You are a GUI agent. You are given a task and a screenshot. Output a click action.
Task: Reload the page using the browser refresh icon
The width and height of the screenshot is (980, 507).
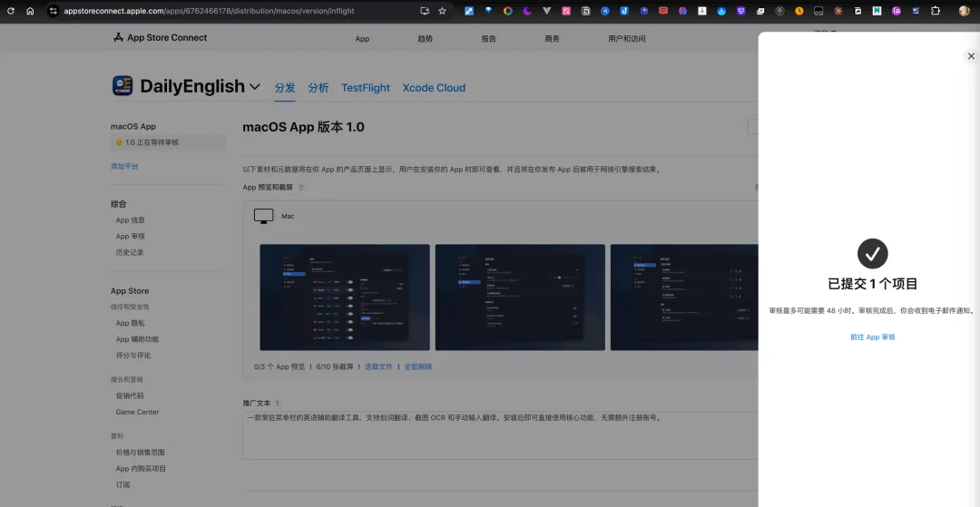[x=11, y=11]
